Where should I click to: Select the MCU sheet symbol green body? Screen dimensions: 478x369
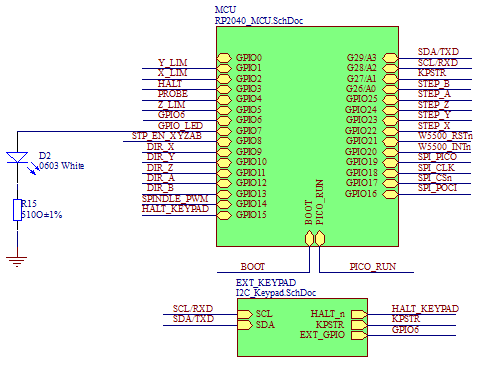pos(307,136)
